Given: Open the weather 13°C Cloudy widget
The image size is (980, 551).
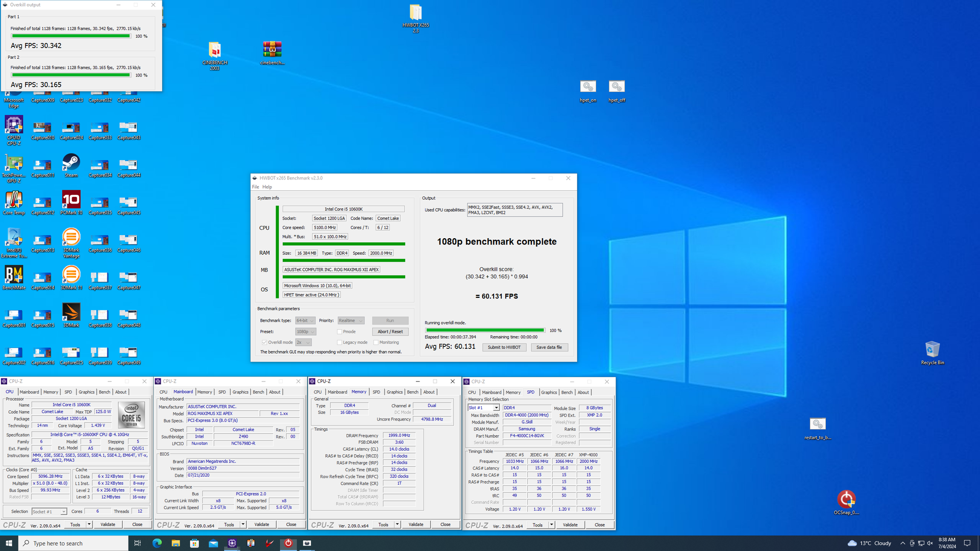Looking at the screenshot, I should pos(869,543).
